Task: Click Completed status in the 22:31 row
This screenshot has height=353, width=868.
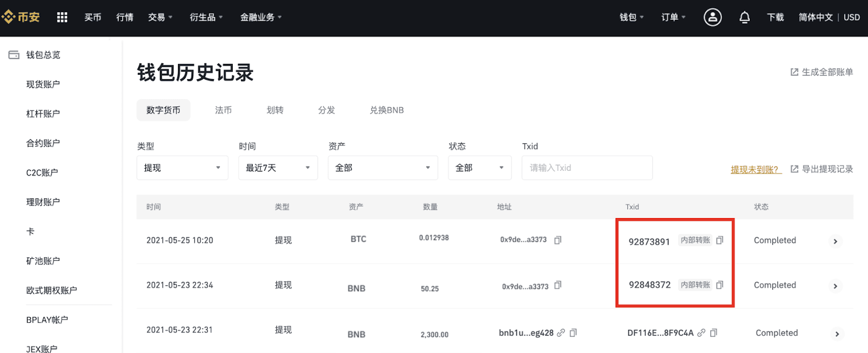Action: [x=777, y=333]
